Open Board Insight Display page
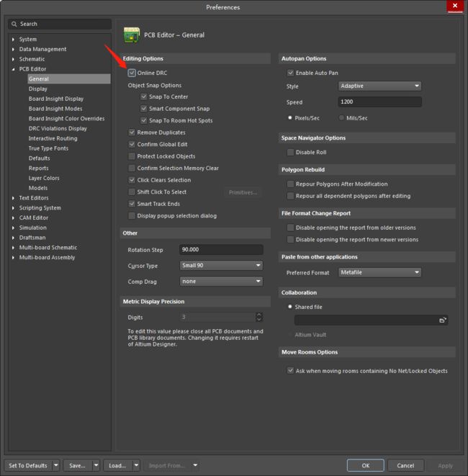 click(56, 99)
